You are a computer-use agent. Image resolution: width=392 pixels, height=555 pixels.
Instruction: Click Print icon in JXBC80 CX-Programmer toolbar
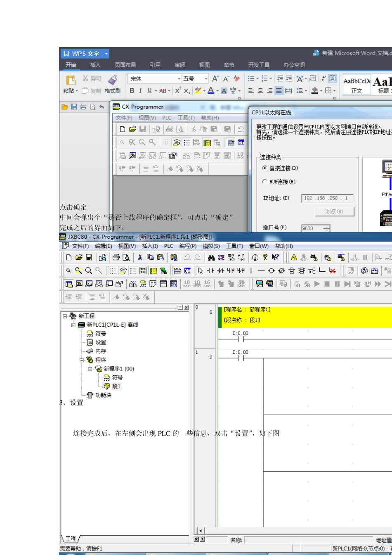point(116,257)
